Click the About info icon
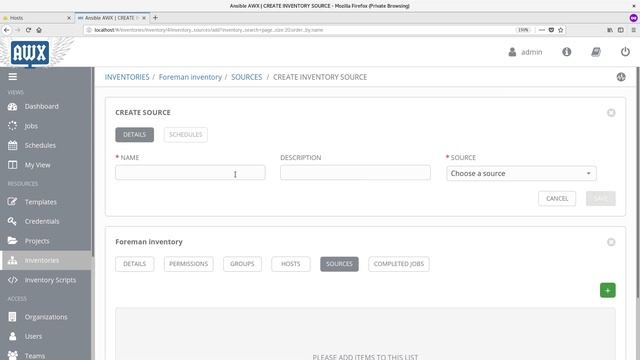Viewport: 640px width, 360px height. point(567,52)
